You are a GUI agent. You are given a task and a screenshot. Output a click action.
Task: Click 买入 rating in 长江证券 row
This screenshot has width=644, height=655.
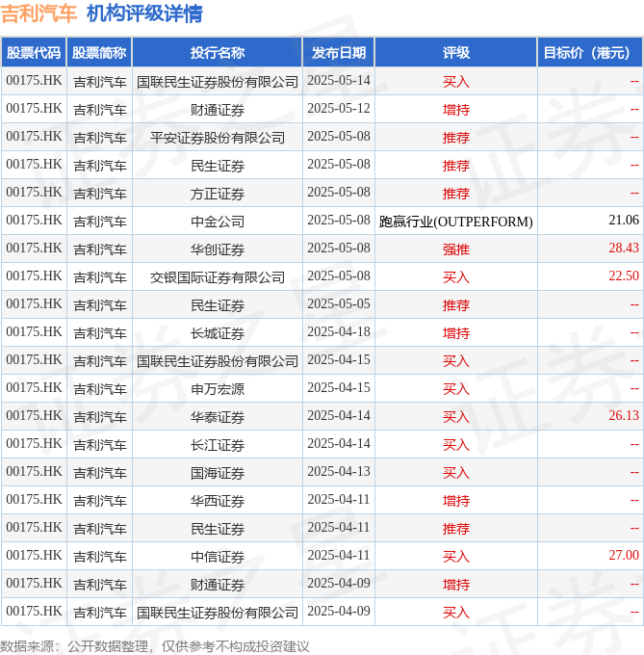click(455, 445)
